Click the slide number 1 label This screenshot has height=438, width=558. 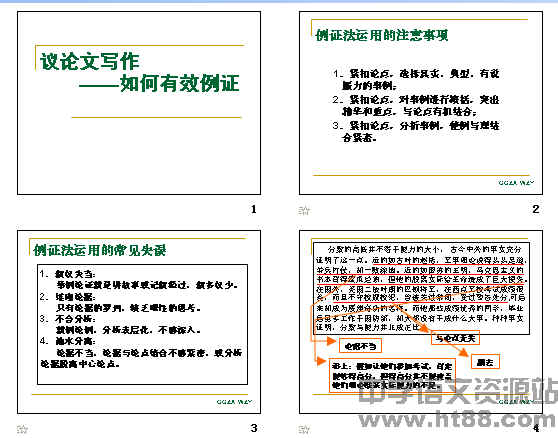click(254, 209)
